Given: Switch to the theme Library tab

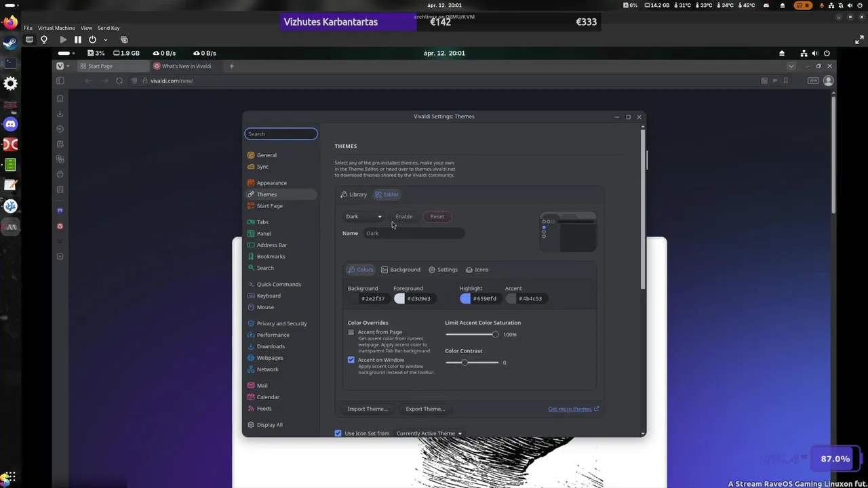Looking at the screenshot, I should (354, 195).
